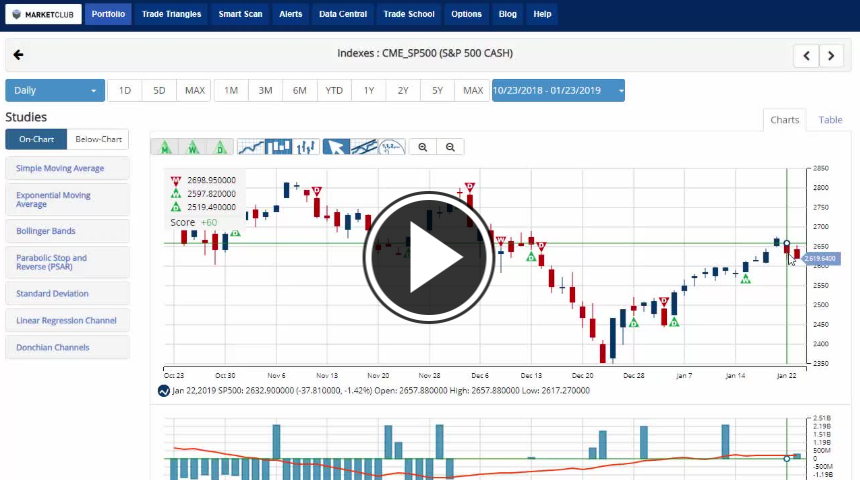Switch to the Table tab

[830, 120]
